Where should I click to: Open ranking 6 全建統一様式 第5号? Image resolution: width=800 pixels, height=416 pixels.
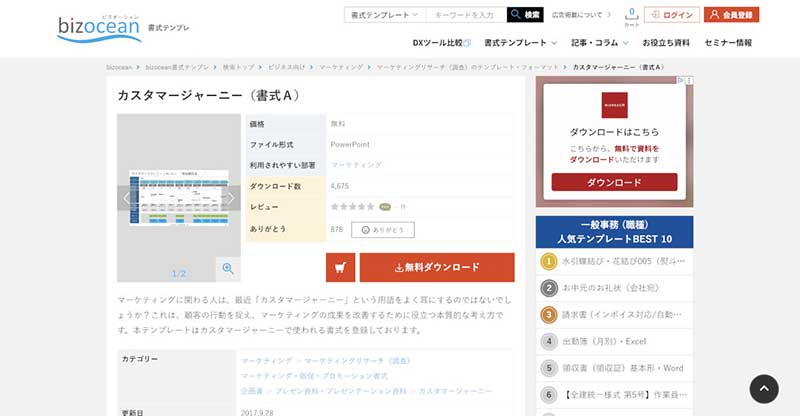614,395
